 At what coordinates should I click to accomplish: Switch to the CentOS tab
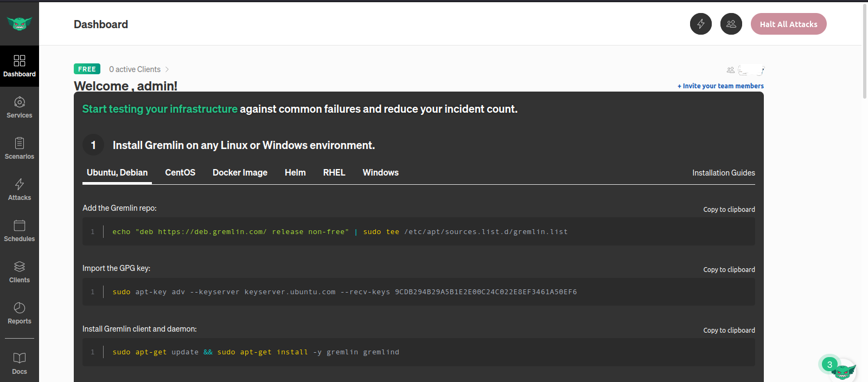click(180, 172)
